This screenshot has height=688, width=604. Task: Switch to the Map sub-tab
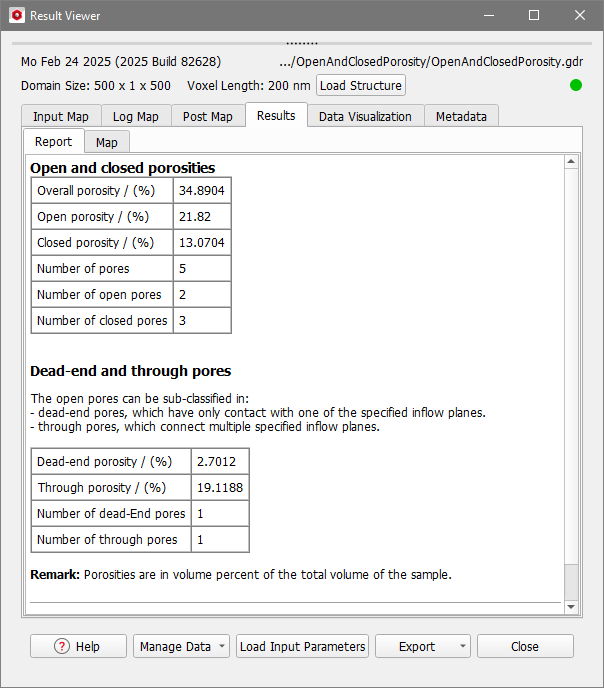pos(107,143)
